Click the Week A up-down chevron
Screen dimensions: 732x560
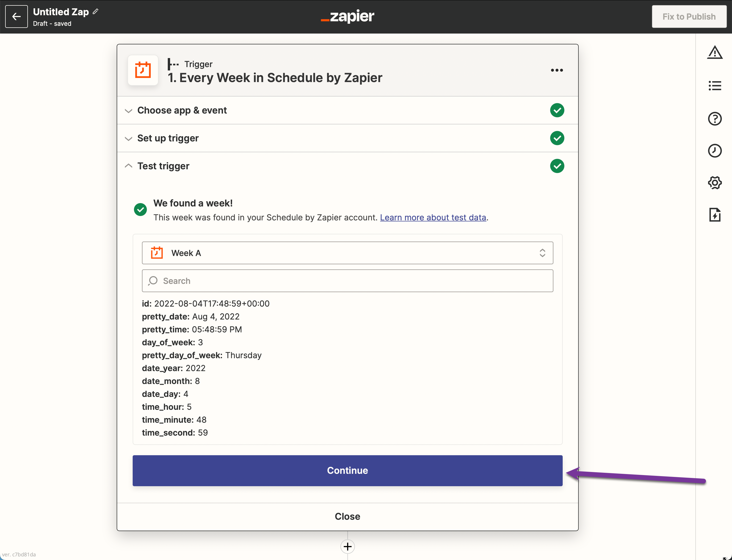(x=542, y=253)
